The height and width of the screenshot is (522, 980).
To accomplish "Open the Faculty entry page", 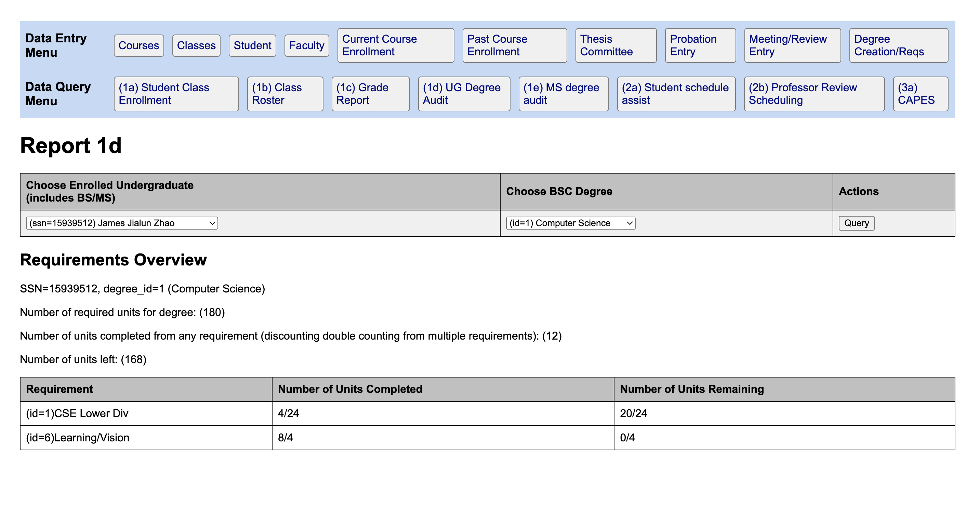I will pos(306,46).
